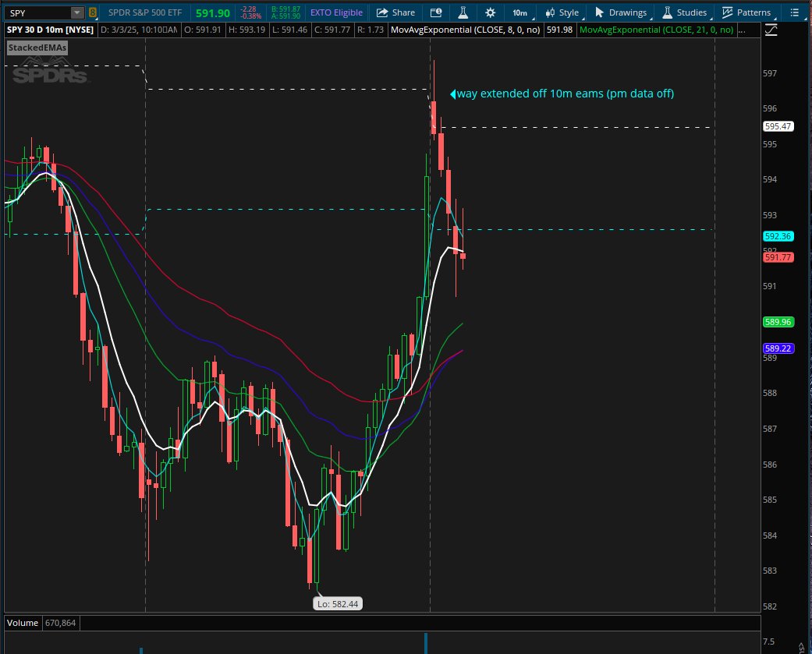Toggle the StackedEMAs study label

(36, 48)
